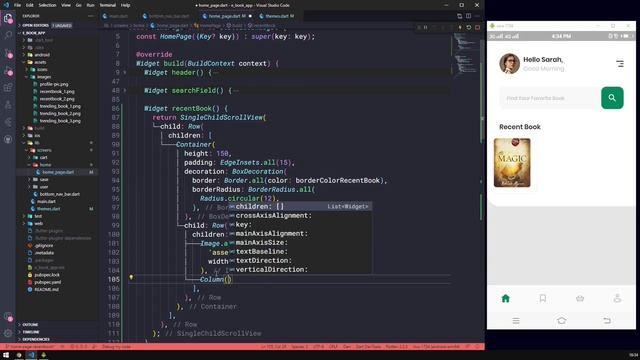
Task: Collapse the images folder in the explorer
Action: click(x=44, y=77)
